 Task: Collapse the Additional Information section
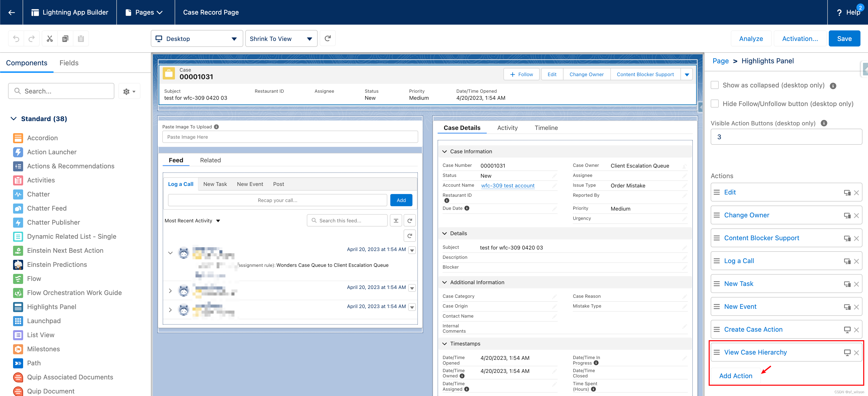[x=445, y=282]
